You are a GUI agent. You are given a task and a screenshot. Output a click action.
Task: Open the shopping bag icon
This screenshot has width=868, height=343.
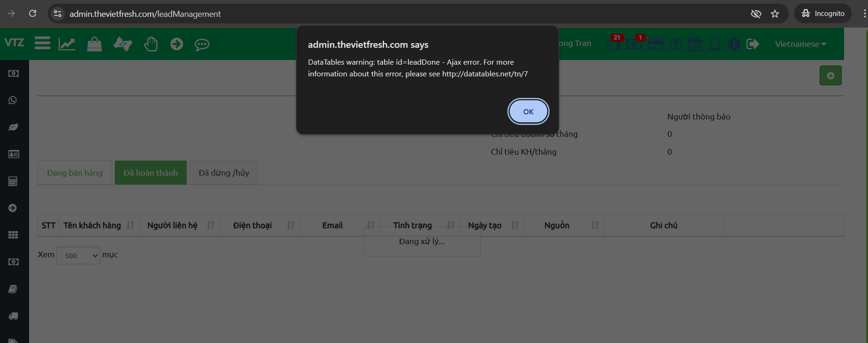coord(94,44)
